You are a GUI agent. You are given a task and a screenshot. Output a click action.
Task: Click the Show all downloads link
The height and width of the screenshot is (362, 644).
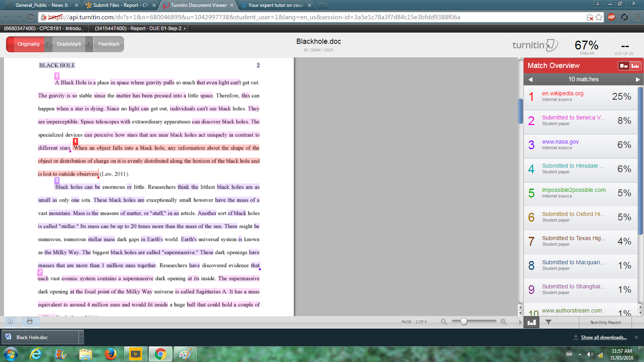pyautogui.click(x=603, y=337)
